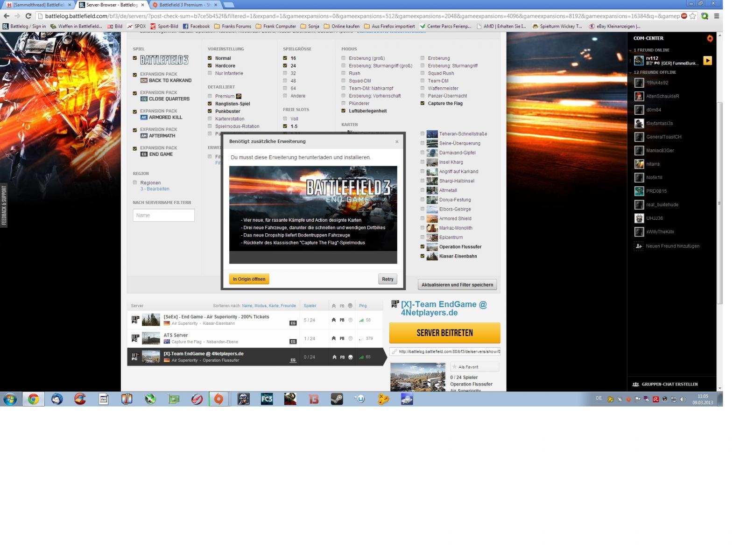
Task: Click the rank chevron column header icon
Action: coord(333,306)
